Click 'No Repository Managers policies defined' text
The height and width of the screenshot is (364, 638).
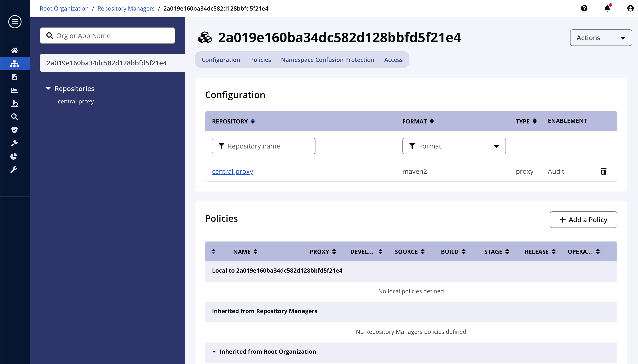411,332
